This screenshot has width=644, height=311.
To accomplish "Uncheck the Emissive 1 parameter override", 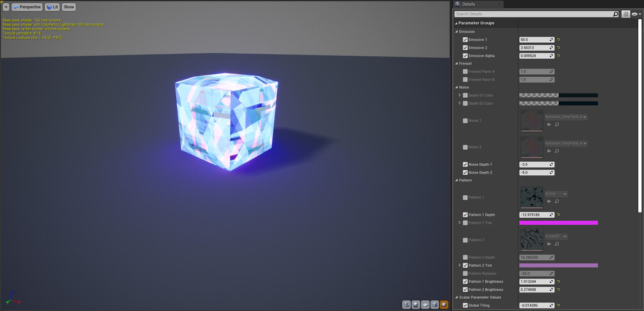I will [x=465, y=40].
